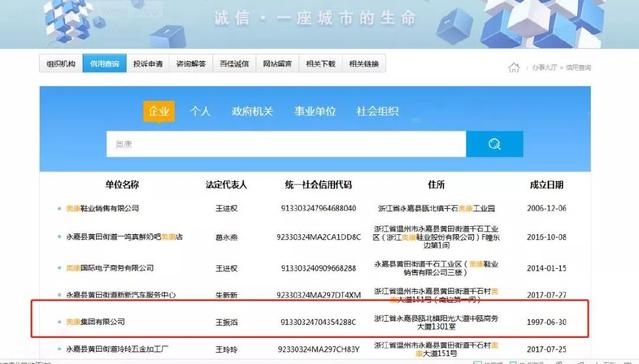The width and height of the screenshot is (639, 364).
Task: Click credit code 91330324704354288C
Action: click(318, 322)
